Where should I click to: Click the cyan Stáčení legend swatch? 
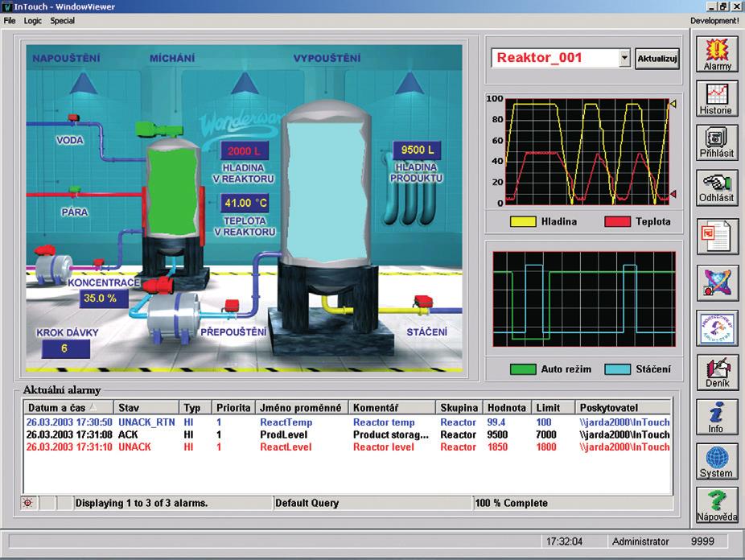617,369
